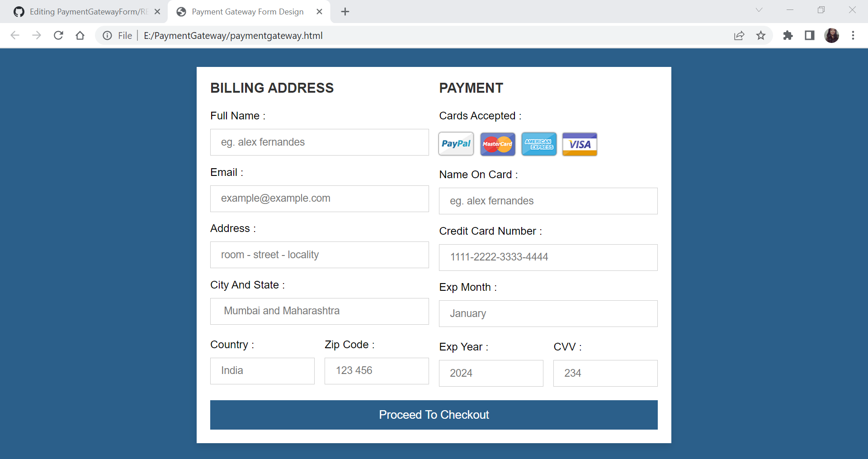Open the browser extensions puzzle icon
This screenshot has height=459, width=868.
coord(788,35)
